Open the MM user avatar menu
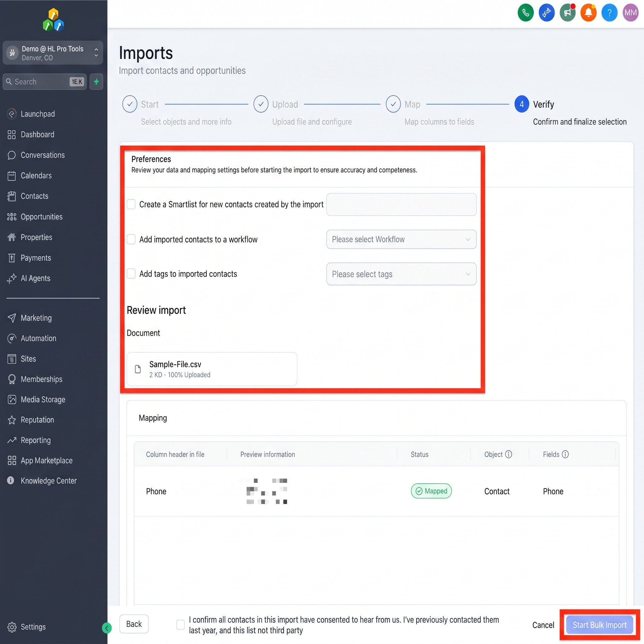The width and height of the screenshot is (644, 644). click(x=630, y=13)
